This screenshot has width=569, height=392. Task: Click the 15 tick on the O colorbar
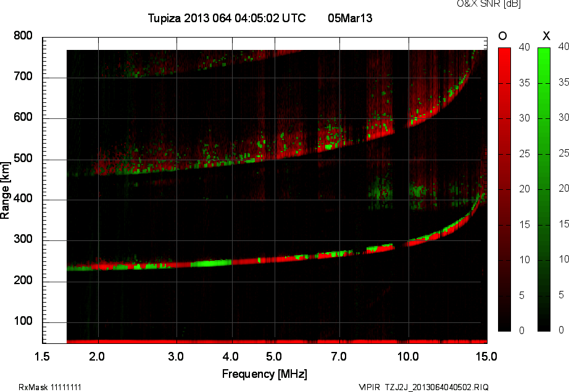[x=525, y=224]
